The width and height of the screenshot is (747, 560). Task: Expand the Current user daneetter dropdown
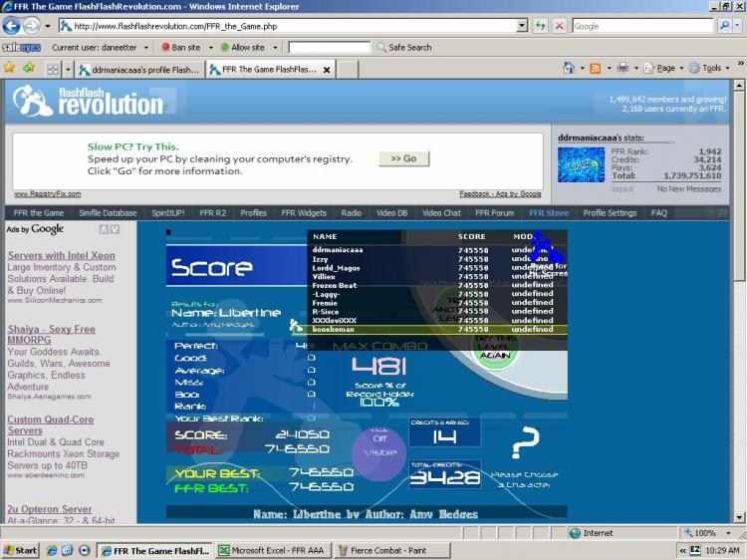[146, 48]
